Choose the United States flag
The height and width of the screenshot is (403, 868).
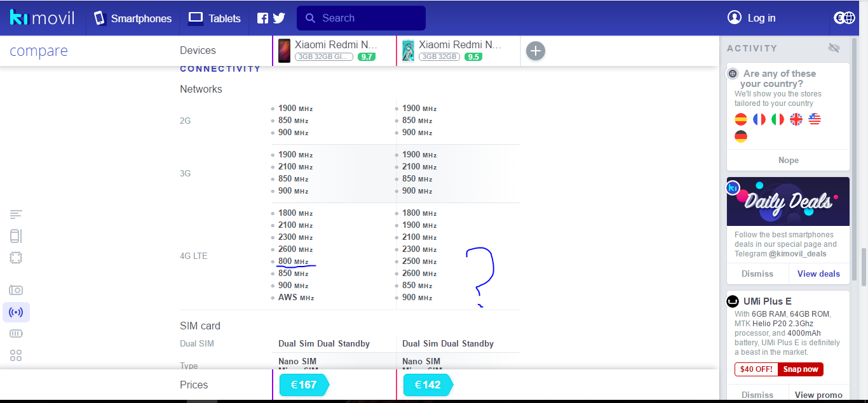[x=815, y=119]
